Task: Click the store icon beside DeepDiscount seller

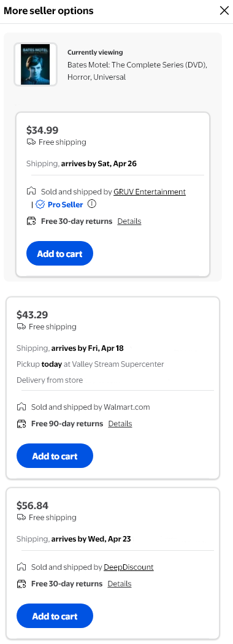Action: (x=21, y=567)
